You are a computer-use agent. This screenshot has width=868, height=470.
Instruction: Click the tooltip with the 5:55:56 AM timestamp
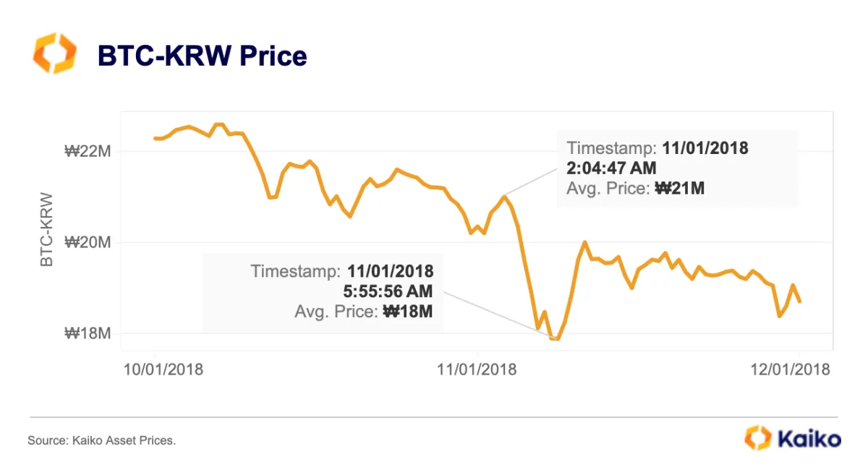322,292
